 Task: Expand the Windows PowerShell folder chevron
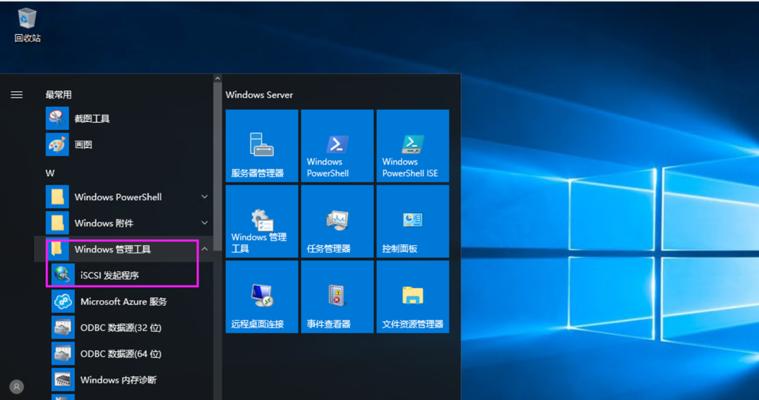(x=205, y=197)
